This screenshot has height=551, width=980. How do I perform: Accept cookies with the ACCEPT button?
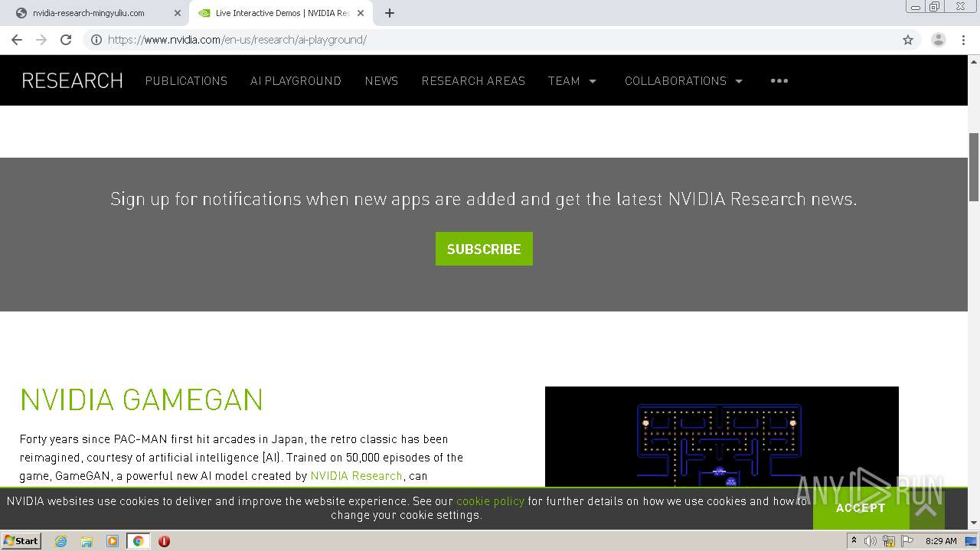tap(861, 508)
